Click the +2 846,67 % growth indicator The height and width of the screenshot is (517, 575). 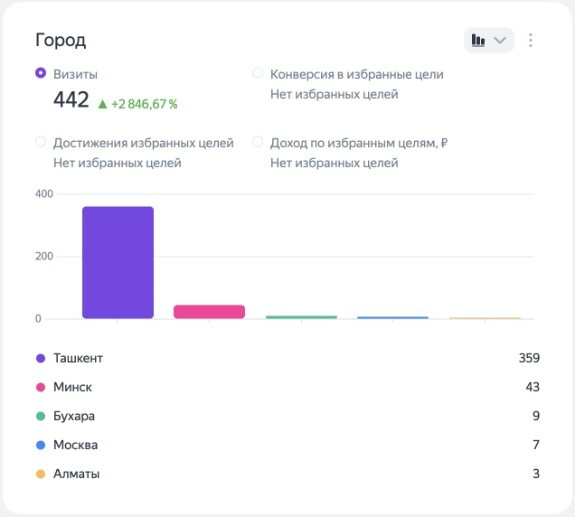(138, 104)
